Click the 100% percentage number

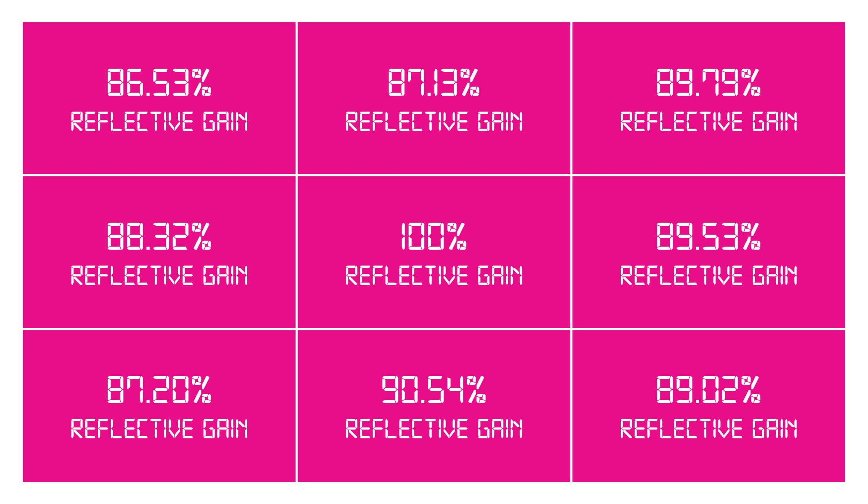[x=434, y=236]
